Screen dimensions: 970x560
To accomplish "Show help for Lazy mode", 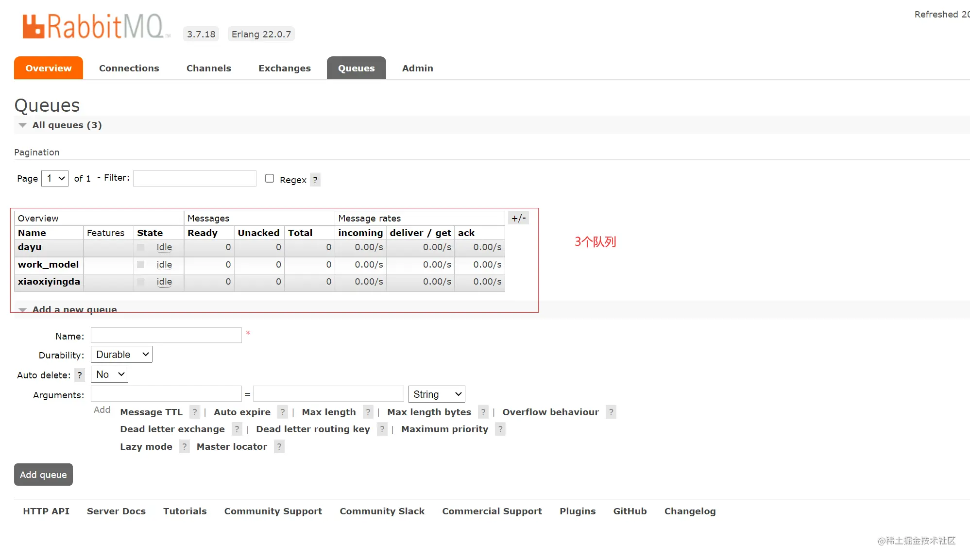I will pos(185,446).
